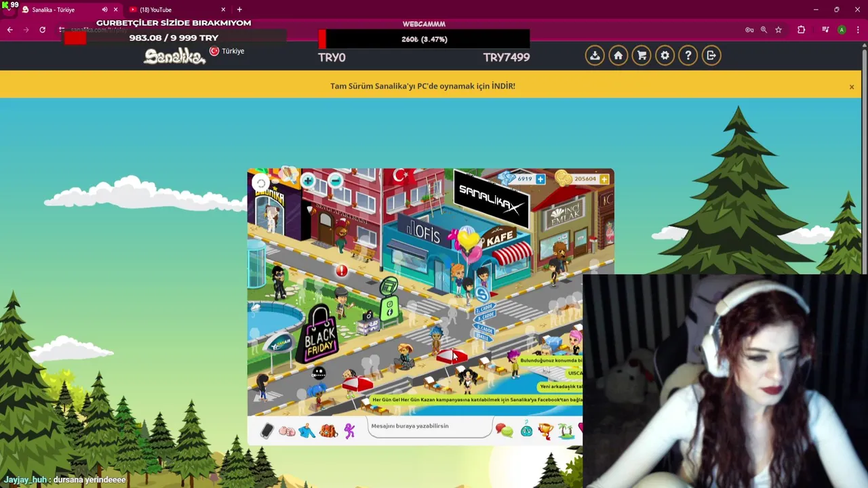Open the teal emoji face icon
The image size is (868, 488).
[526, 430]
